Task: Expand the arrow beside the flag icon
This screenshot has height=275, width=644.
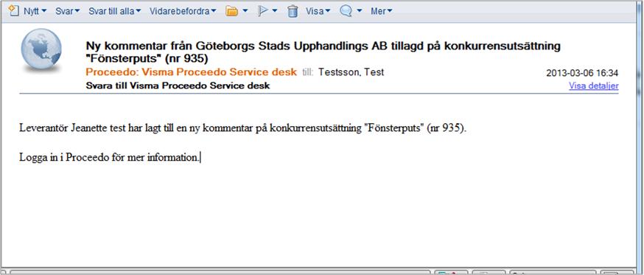Action: point(275,11)
